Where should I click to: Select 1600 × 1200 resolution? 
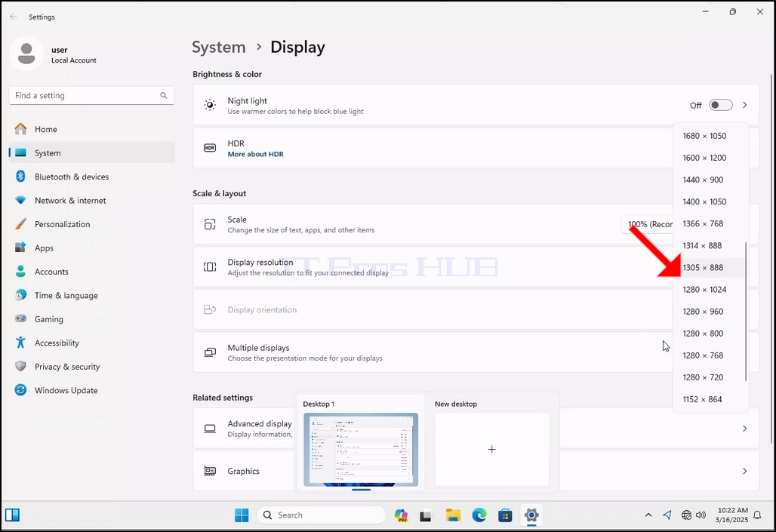710,158
